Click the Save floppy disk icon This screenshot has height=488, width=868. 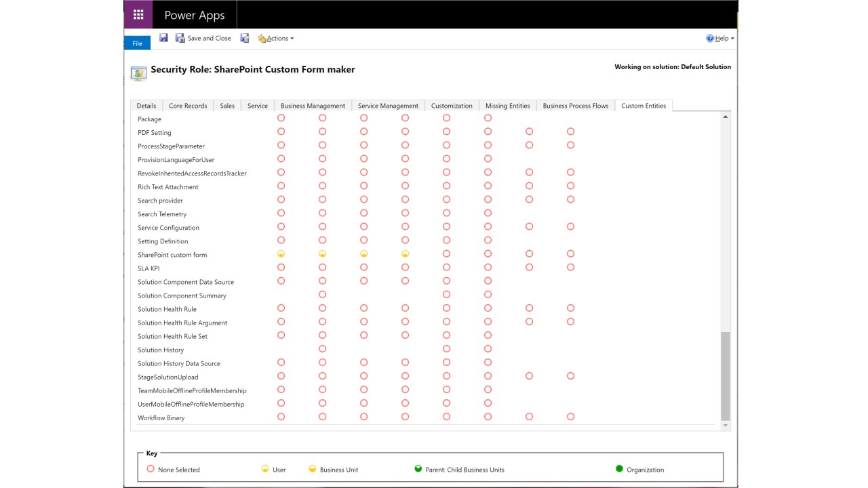click(x=163, y=38)
